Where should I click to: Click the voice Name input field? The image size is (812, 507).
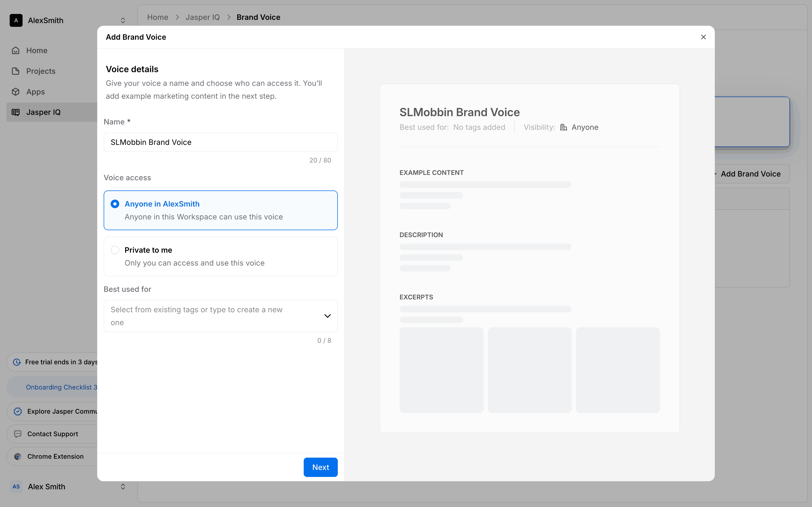[x=220, y=142]
